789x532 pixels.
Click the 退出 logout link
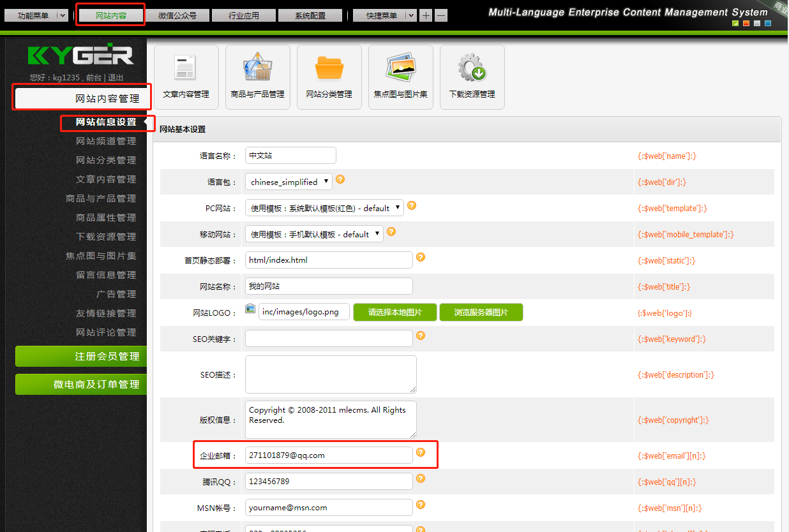tap(116, 78)
